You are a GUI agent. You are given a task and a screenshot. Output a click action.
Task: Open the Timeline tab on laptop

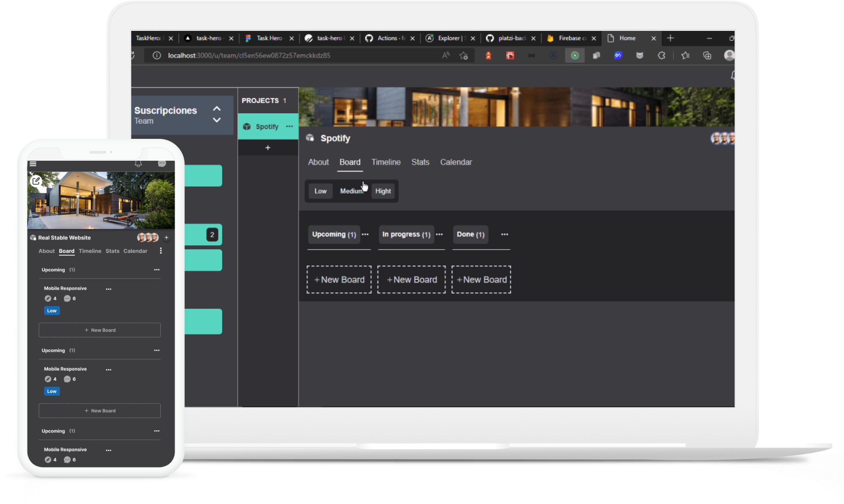[386, 162]
